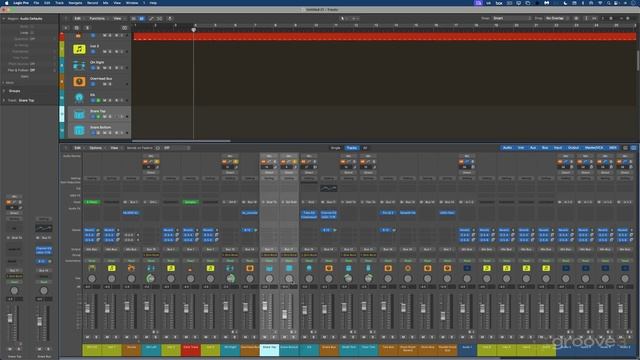Toggle the Snare Top track power button
The height and width of the screenshot is (360, 640).
tap(93, 116)
